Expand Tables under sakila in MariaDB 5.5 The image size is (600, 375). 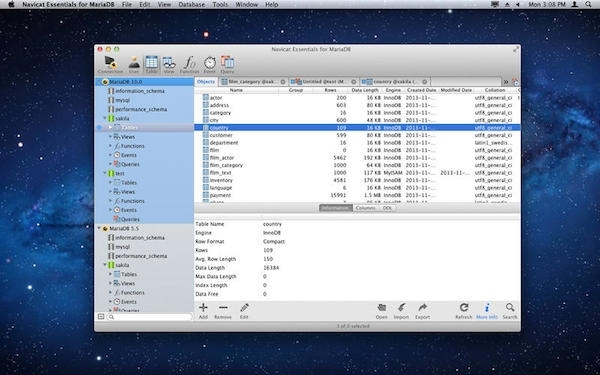tap(110, 274)
